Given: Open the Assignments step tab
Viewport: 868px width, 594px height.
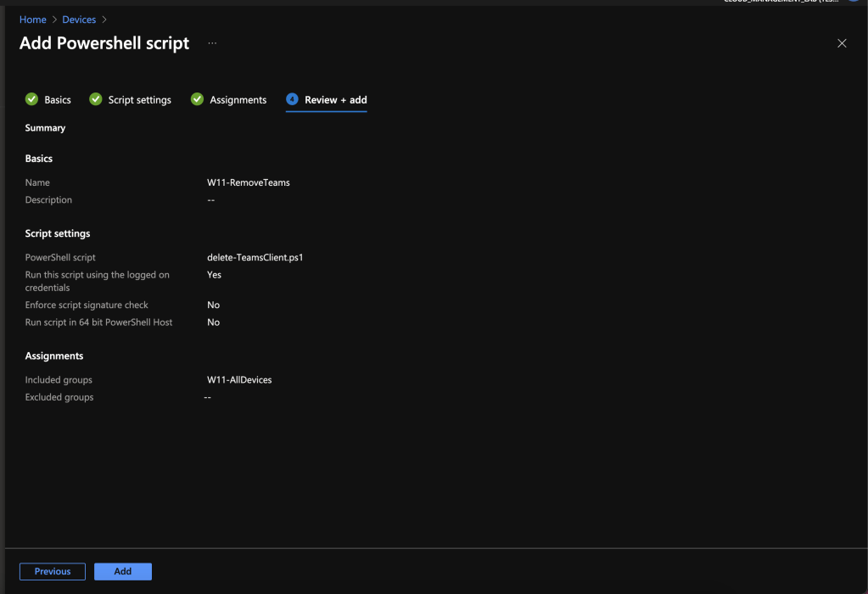Looking at the screenshot, I should [238, 100].
